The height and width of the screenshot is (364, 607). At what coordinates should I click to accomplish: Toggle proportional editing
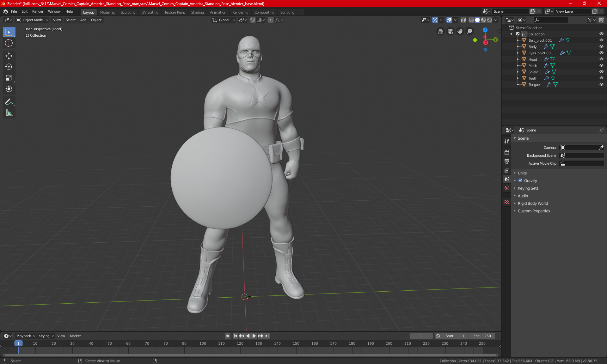pos(271,20)
